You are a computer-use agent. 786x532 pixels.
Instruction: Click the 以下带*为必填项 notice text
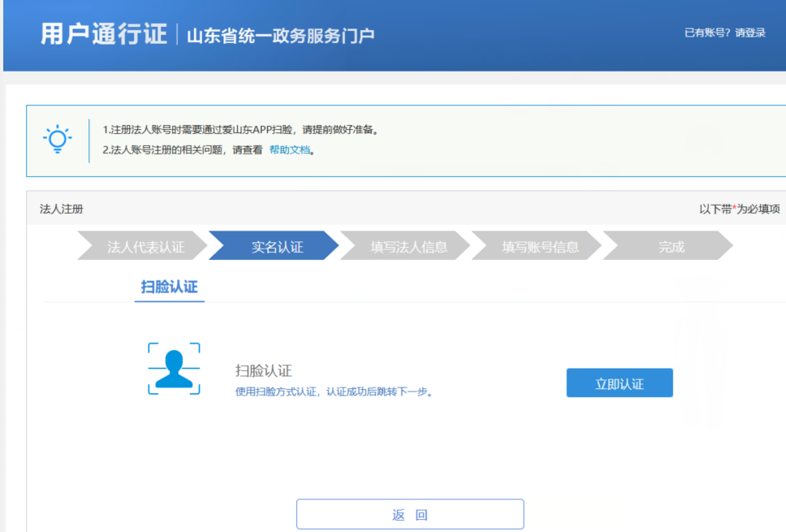click(742, 209)
